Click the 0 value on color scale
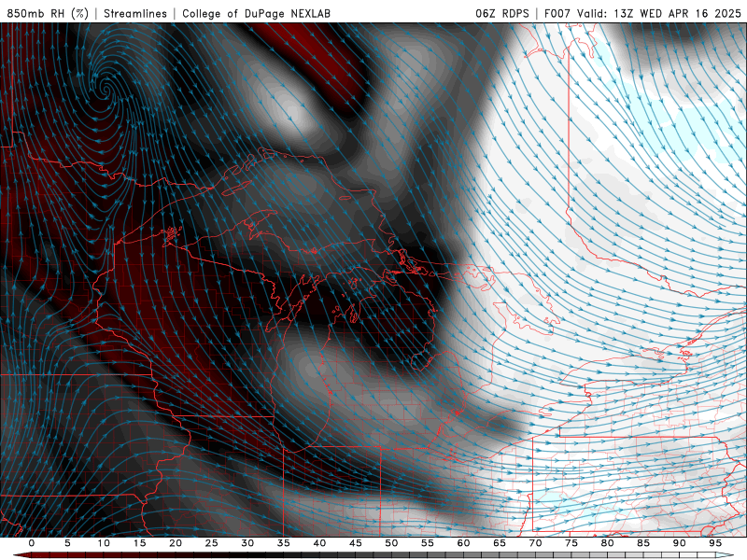 32,543
